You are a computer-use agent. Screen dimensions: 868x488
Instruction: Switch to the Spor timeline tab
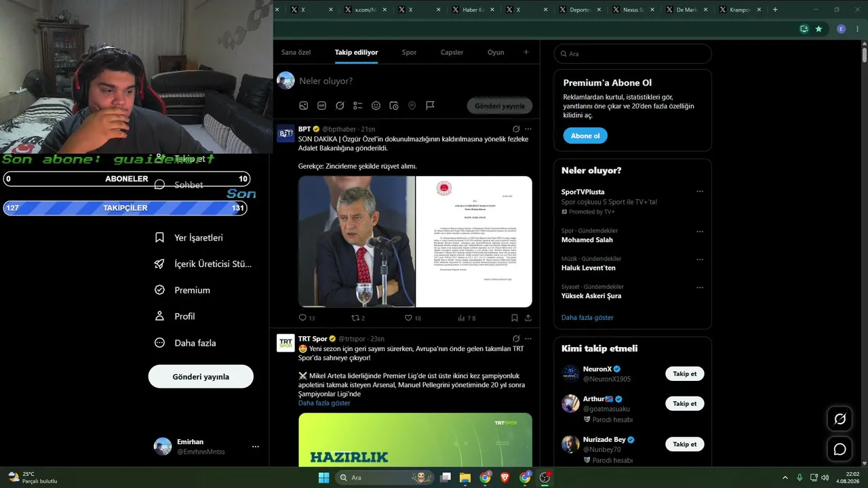(x=409, y=52)
